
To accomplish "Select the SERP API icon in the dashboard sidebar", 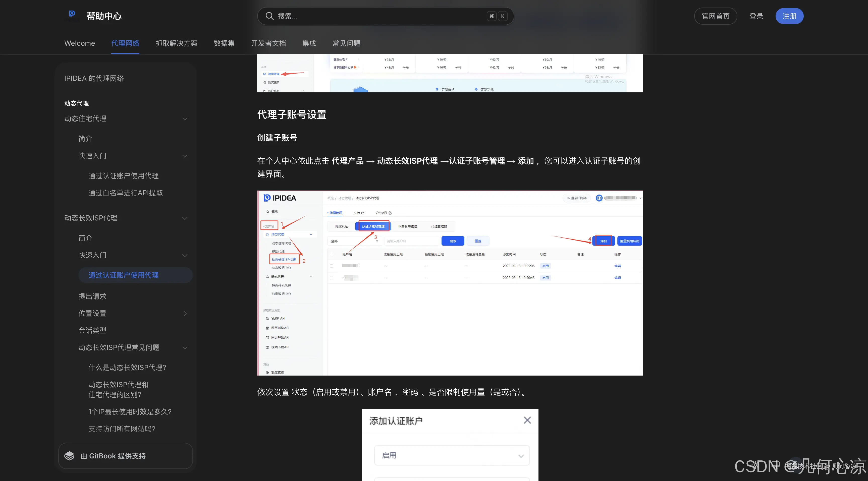I will pyautogui.click(x=267, y=319).
